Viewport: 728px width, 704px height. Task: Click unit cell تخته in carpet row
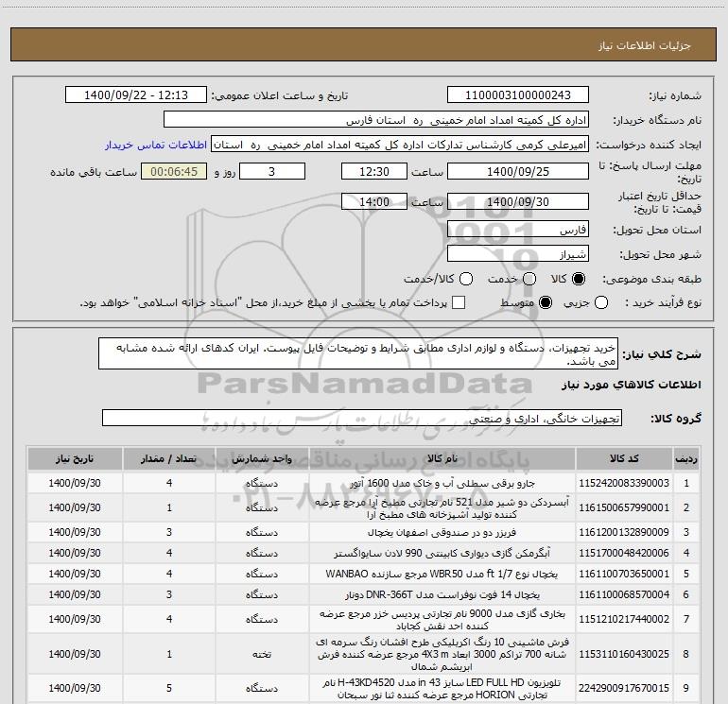pos(262,654)
